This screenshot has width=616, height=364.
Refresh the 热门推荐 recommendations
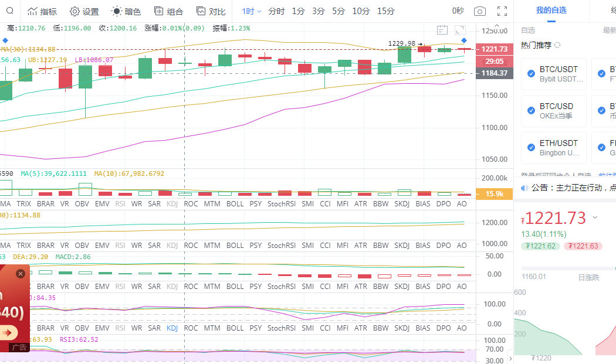557,45
